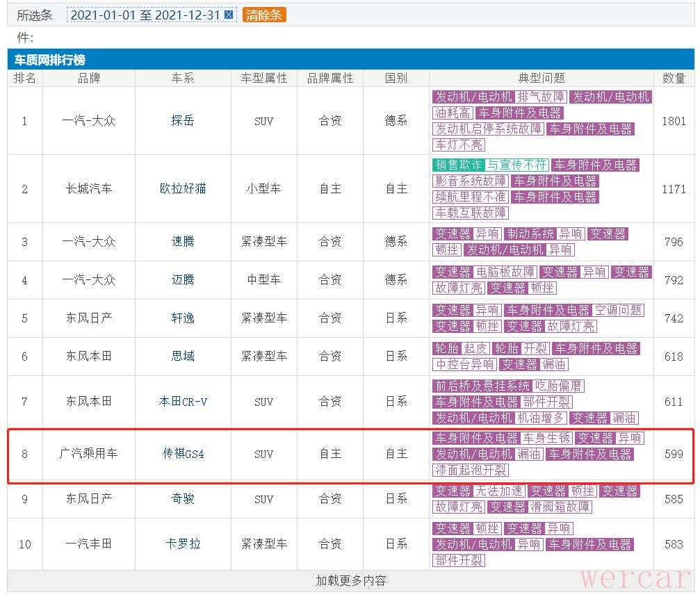Click the 油耗高 tag in 探岳 row
Screen dimensions: 700x597
[x=453, y=113]
